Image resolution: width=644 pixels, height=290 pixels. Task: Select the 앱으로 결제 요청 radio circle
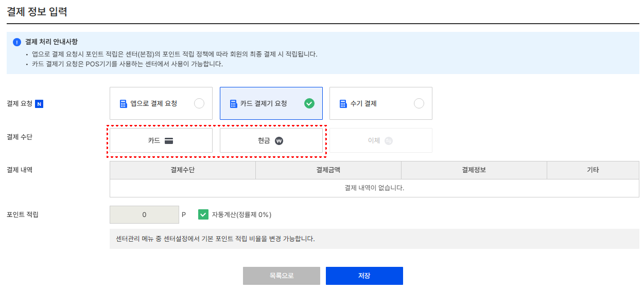(x=199, y=103)
